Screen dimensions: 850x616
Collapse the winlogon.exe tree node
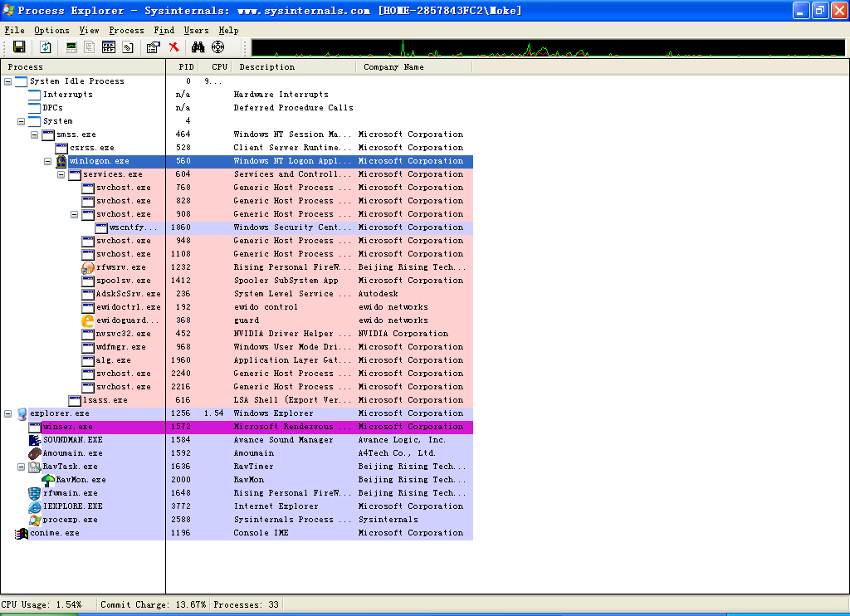(x=48, y=161)
